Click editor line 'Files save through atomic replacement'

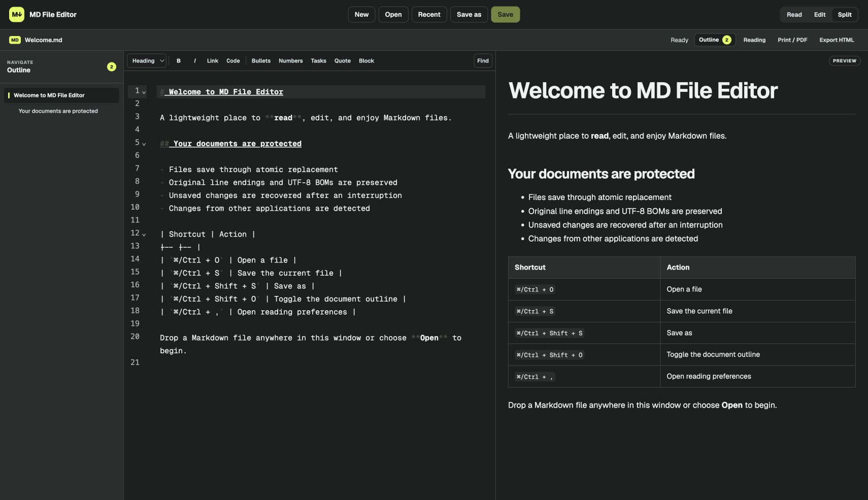[249, 170]
